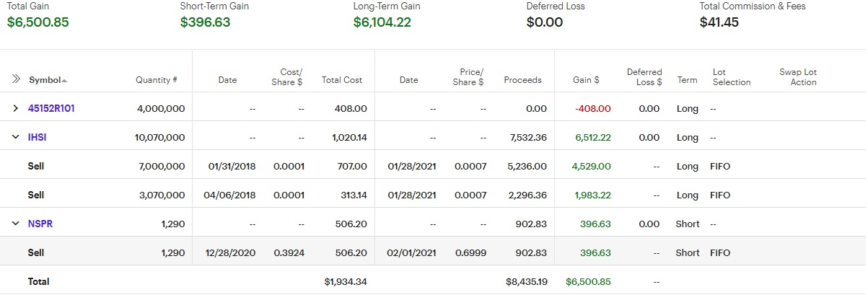
Task: Click the sort arrow beside Symbol
Action: point(64,80)
